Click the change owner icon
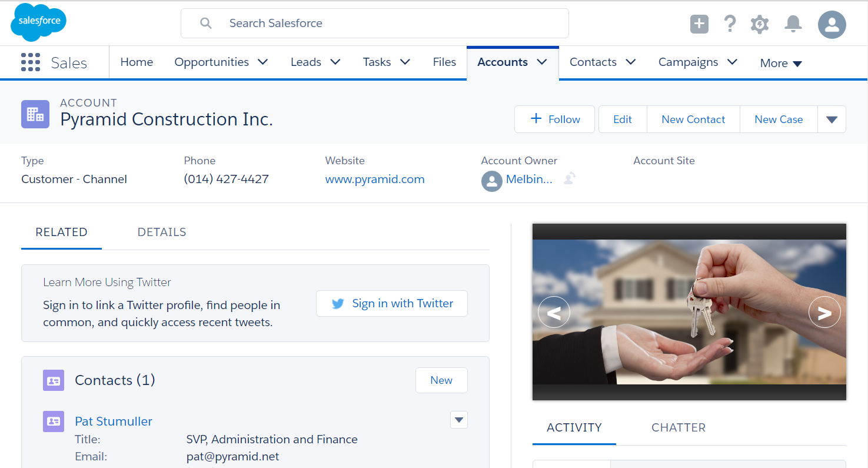The image size is (868, 468). click(569, 179)
